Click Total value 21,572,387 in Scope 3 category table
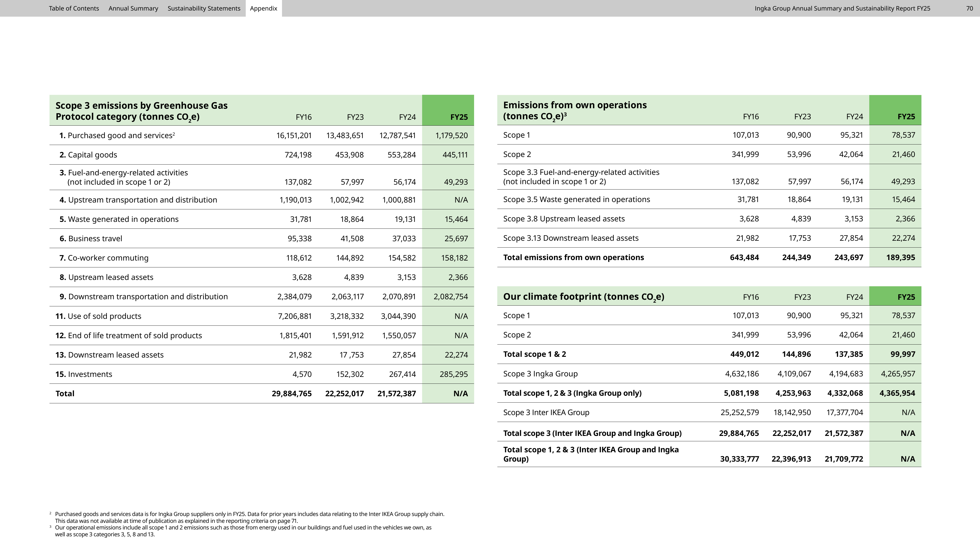Screen dimensions: 980x551 (397, 394)
